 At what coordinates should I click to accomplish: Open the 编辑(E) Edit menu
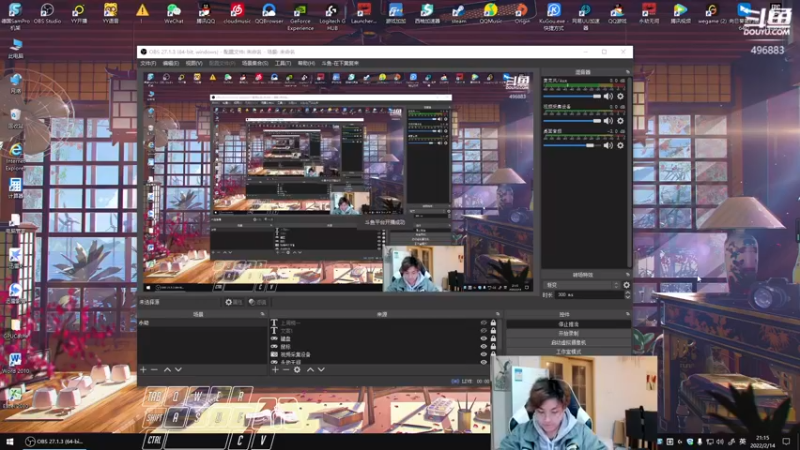[x=171, y=63]
